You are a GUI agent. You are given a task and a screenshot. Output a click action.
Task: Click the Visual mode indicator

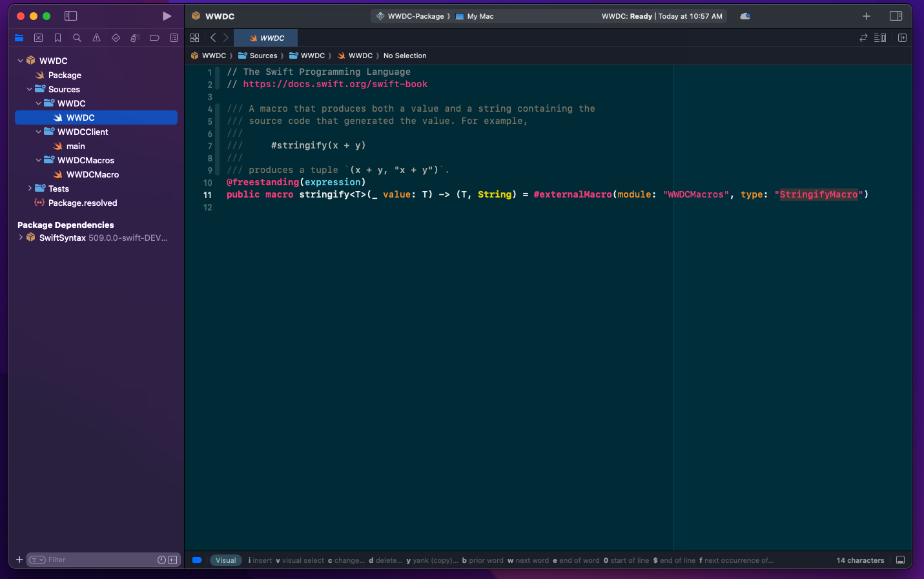coord(226,560)
